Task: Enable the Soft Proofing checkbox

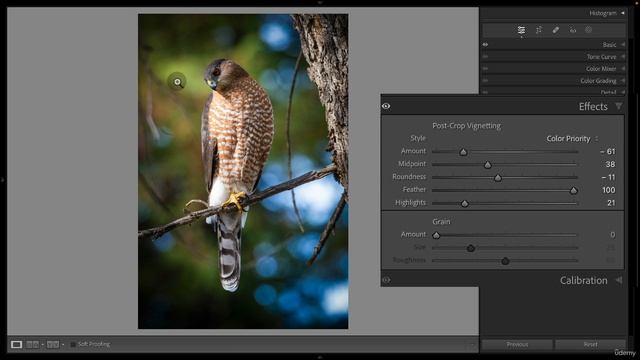Action: tap(73, 344)
